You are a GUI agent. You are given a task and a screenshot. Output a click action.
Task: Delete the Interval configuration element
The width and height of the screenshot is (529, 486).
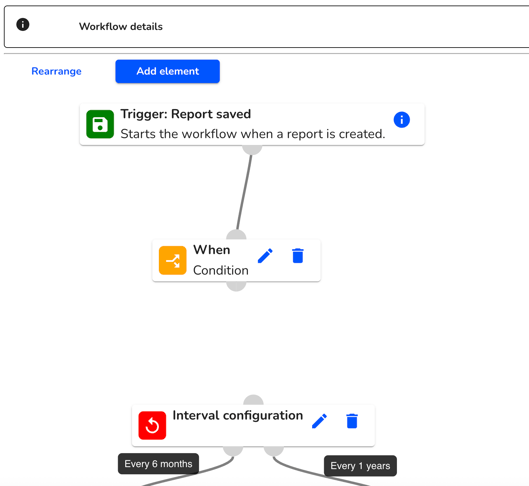pos(352,421)
